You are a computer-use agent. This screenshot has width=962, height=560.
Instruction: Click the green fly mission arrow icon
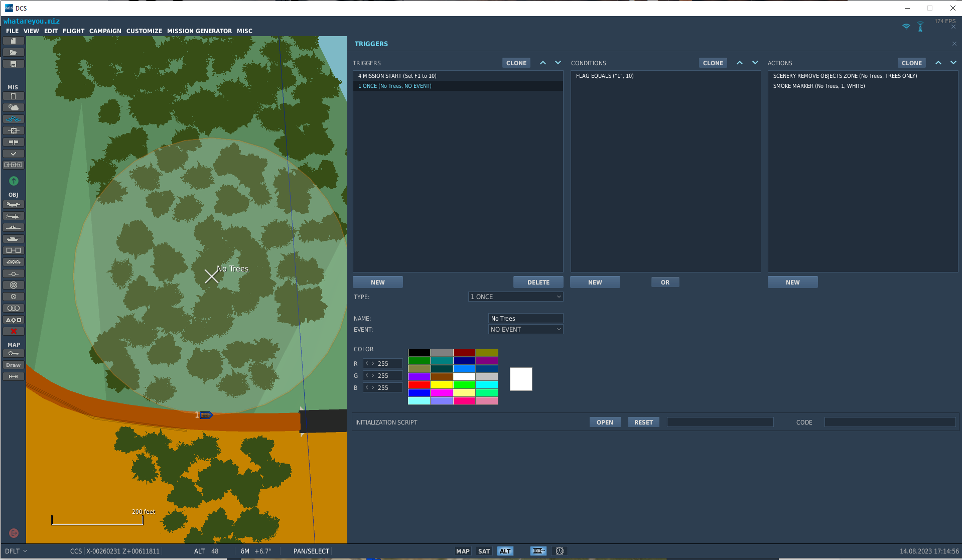coord(14,181)
